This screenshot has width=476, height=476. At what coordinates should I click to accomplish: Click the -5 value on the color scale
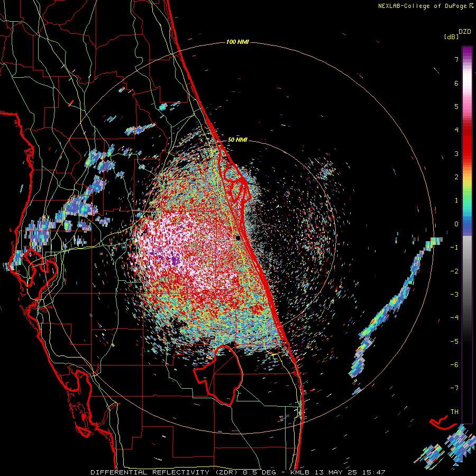454,342
